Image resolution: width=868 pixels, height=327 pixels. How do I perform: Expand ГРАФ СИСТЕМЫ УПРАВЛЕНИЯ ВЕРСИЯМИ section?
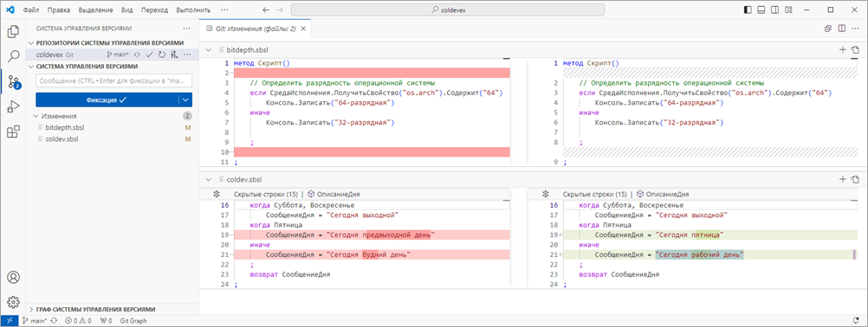(x=96, y=310)
